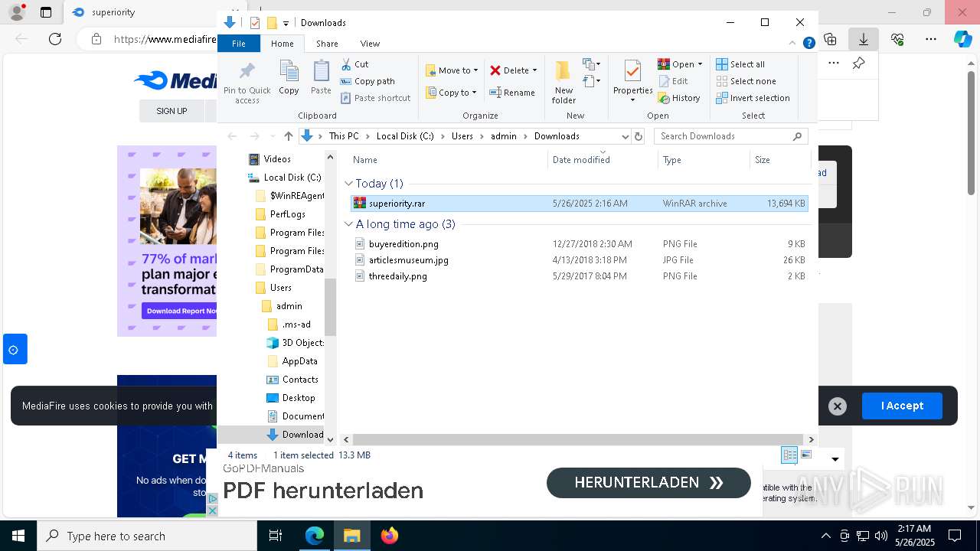Screen dimensions: 980x551
Task: Open Explorer Help question mark icon
Action: 808,44
